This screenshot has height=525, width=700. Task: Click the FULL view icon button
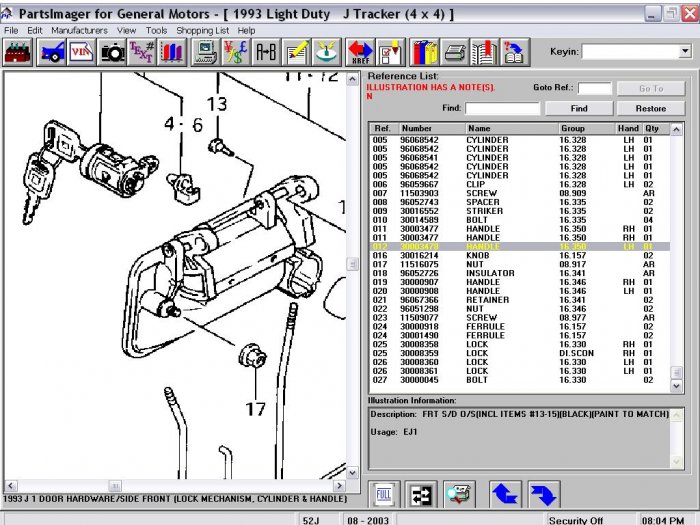point(384,495)
